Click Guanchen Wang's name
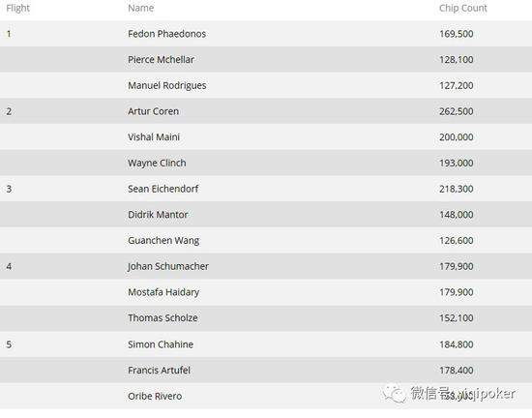This screenshot has width=532, height=418. click(x=163, y=241)
